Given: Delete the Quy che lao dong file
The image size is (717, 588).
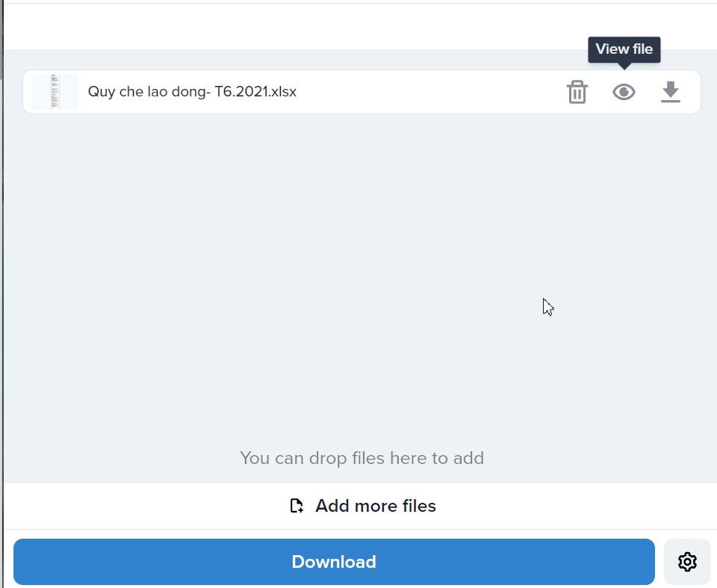Looking at the screenshot, I should (x=577, y=92).
